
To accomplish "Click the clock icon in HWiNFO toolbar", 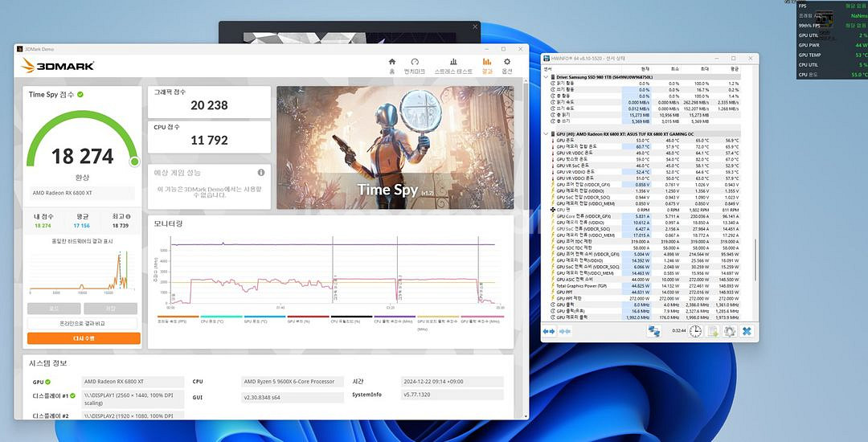I will tap(695, 331).
